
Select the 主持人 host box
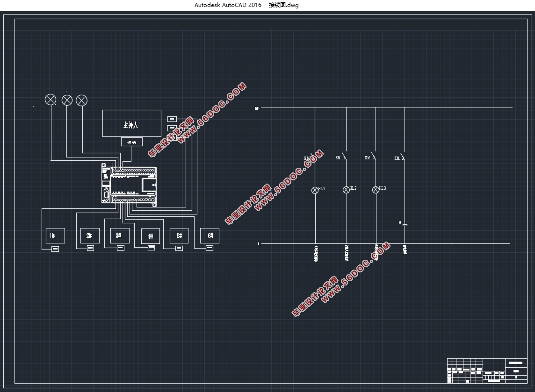point(132,123)
